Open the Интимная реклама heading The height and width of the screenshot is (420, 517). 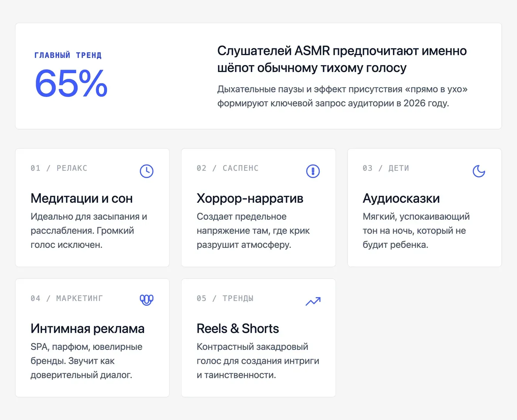pyautogui.click(x=88, y=328)
